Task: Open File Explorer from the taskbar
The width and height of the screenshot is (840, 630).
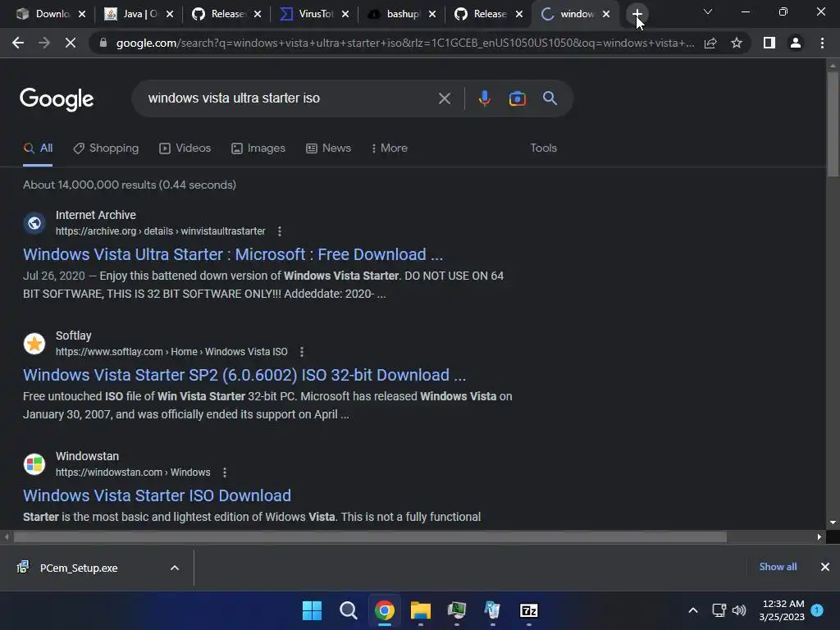Action: click(421, 610)
